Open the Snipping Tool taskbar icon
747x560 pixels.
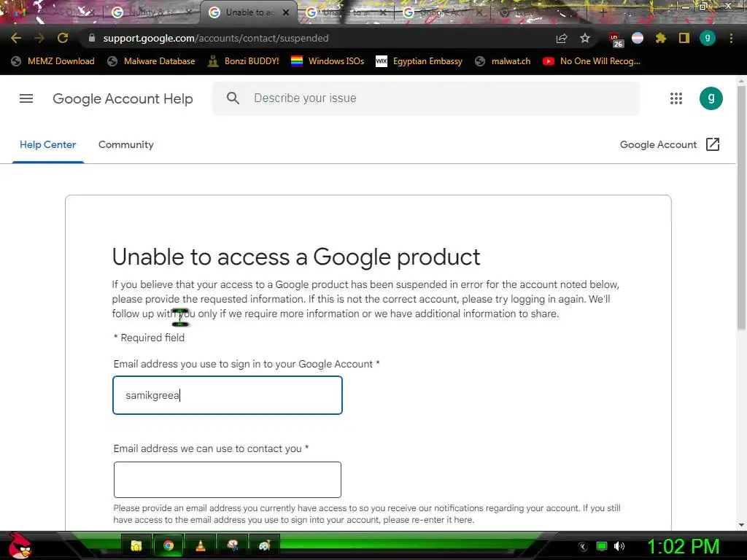pos(233,545)
